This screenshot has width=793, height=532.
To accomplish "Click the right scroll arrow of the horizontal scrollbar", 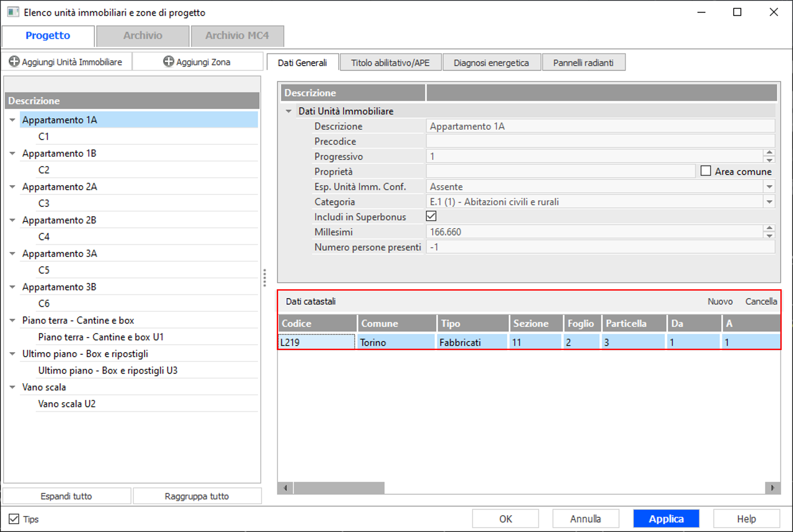I will [773, 488].
